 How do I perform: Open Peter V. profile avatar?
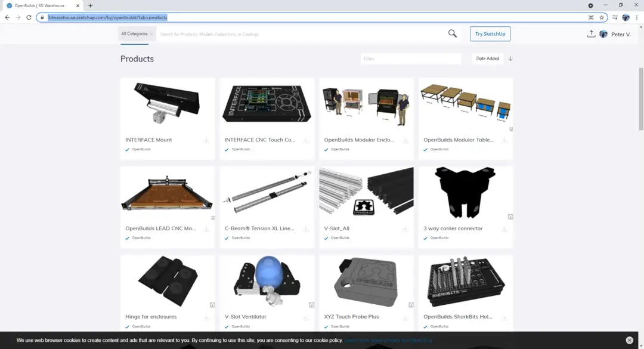tap(603, 34)
